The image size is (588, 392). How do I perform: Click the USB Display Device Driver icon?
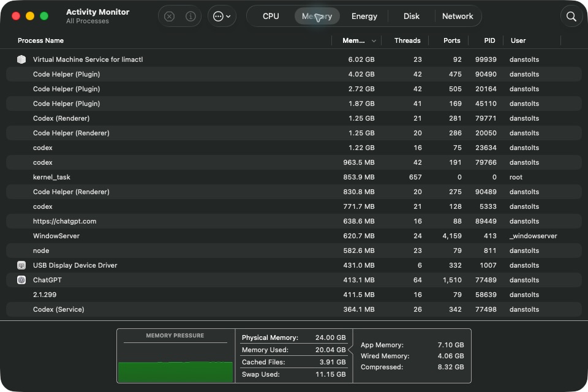pos(21,265)
